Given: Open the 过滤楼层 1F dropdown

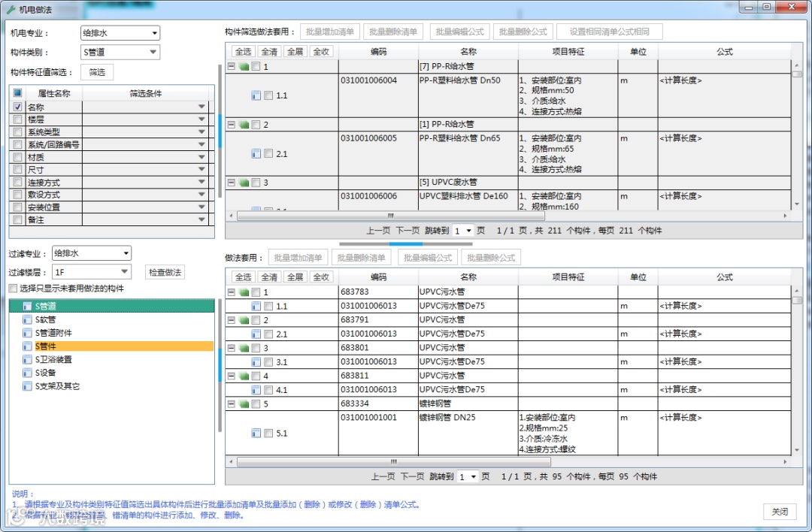Looking at the screenshot, I should (x=92, y=272).
